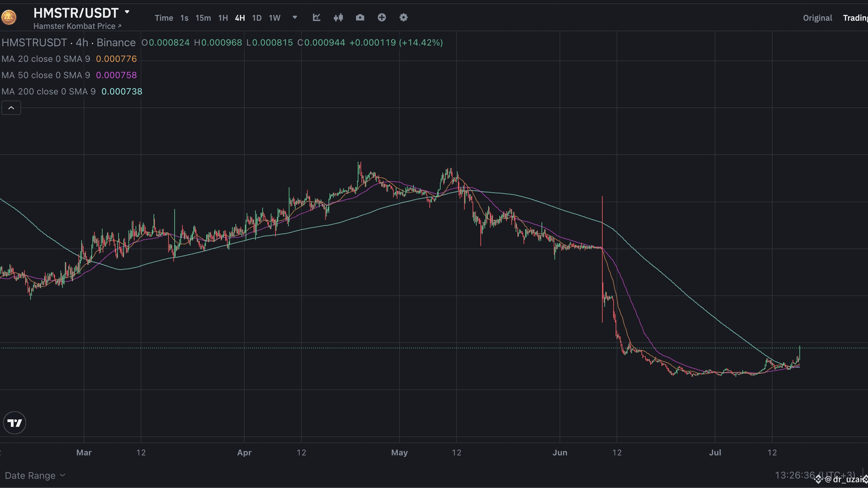Screen dimensions: 868x488
Task: Switch to 1s interval
Action: tap(184, 18)
